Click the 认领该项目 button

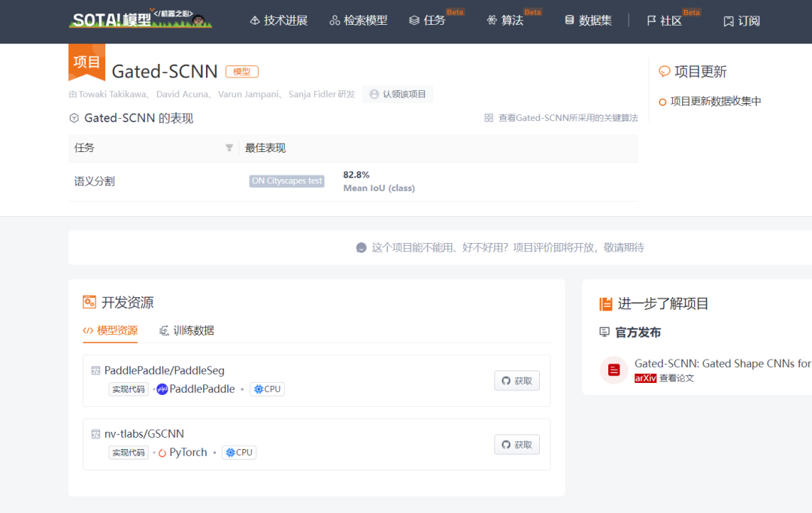398,94
